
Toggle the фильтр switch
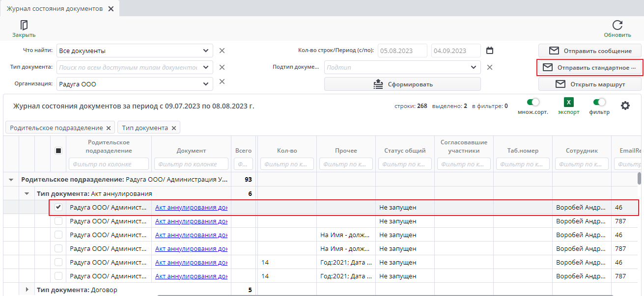tap(599, 103)
